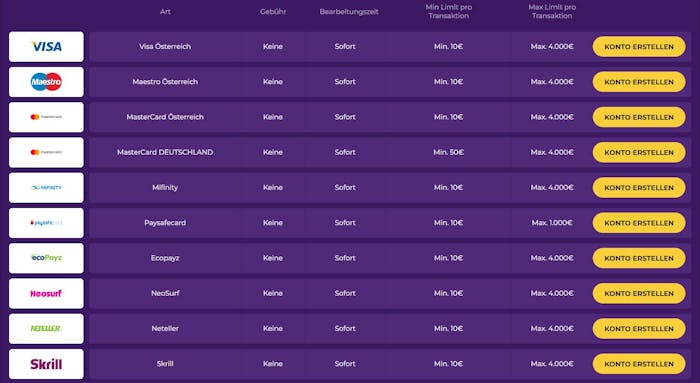Viewport: 700px width, 383px height.
Task: Create account via Maestro Österreich row button
Action: point(639,82)
